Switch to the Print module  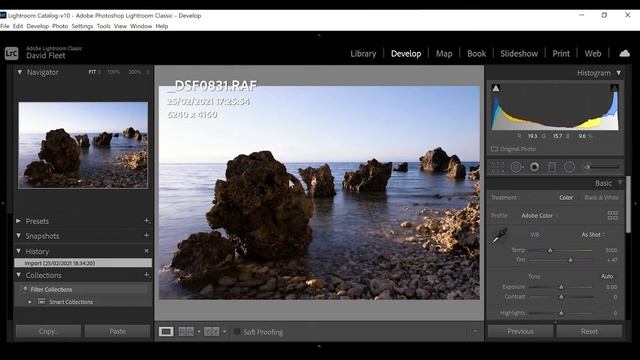(x=561, y=53)
